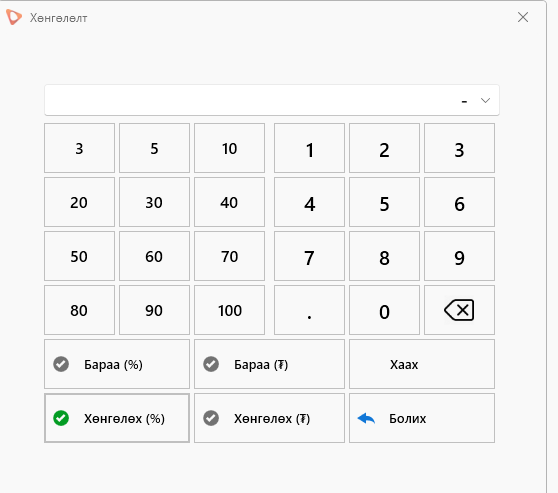Enable the Хөнгөлөх (₮) option
The height and width of the screenshot is (493, 558).
(x=269, y=418)
